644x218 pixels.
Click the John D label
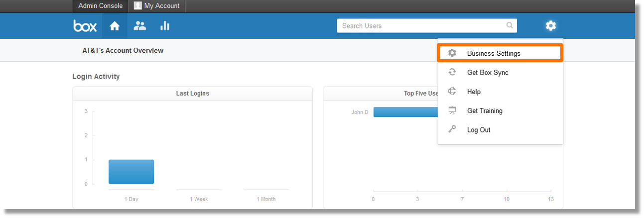(360, 112)
